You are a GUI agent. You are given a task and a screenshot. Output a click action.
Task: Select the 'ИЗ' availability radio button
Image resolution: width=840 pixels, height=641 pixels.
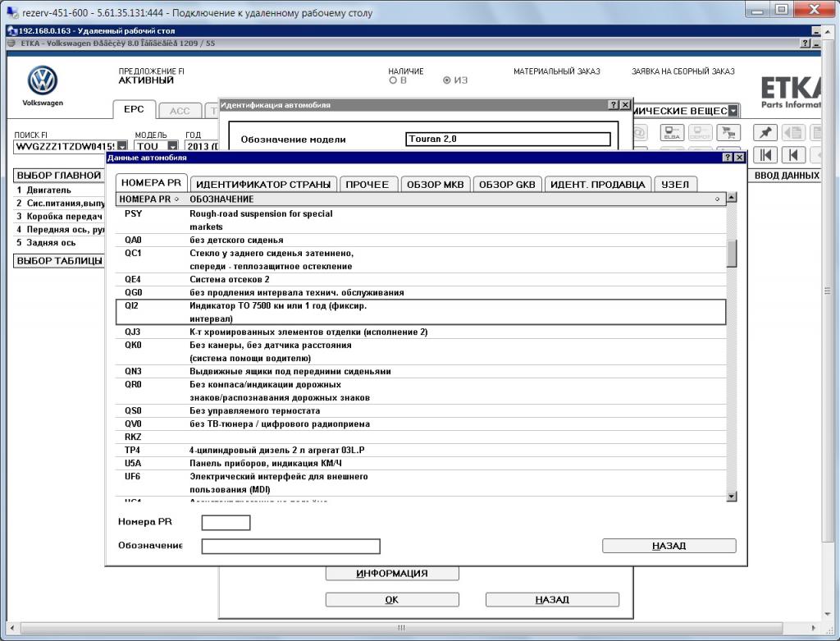(446, 80)
